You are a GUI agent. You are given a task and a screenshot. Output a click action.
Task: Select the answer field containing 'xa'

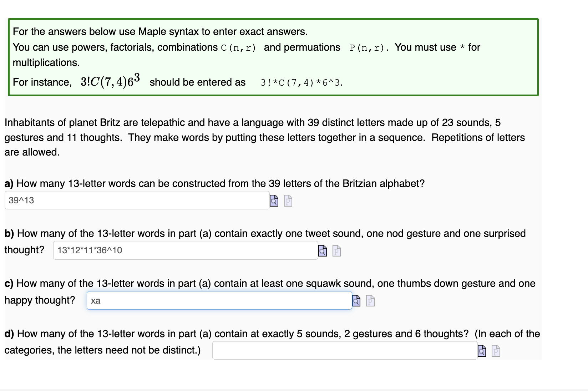pyautogui.click(x=219, y=301)
